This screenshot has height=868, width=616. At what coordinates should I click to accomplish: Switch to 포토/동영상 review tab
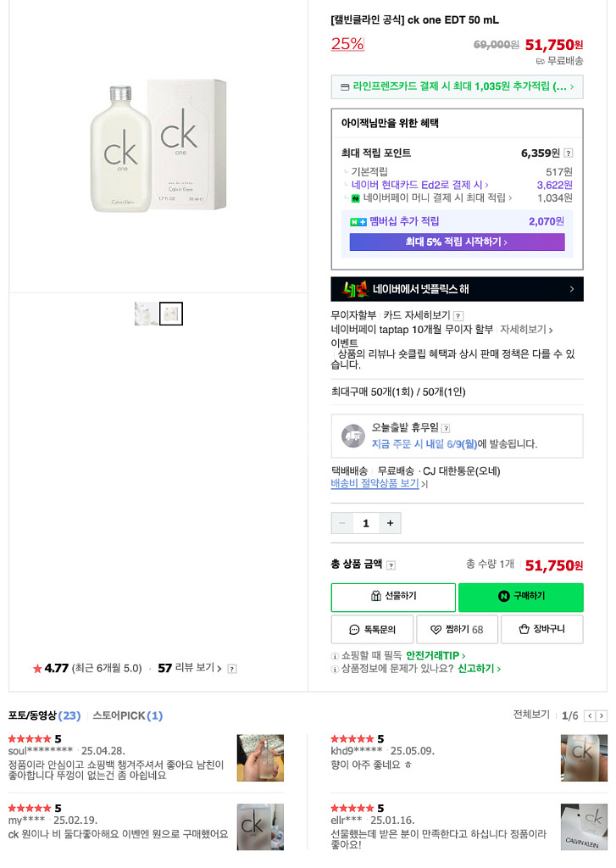[44, 715]
